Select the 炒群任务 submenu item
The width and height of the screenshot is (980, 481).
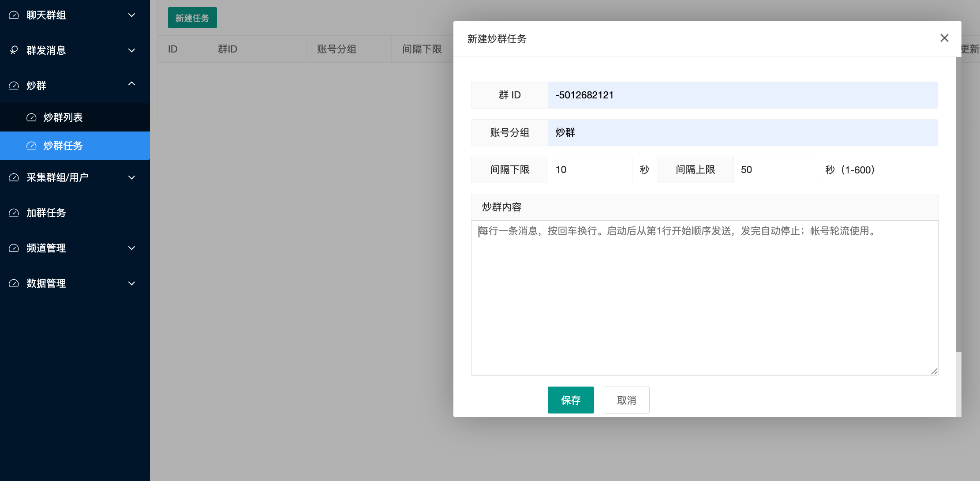(75, 146)
